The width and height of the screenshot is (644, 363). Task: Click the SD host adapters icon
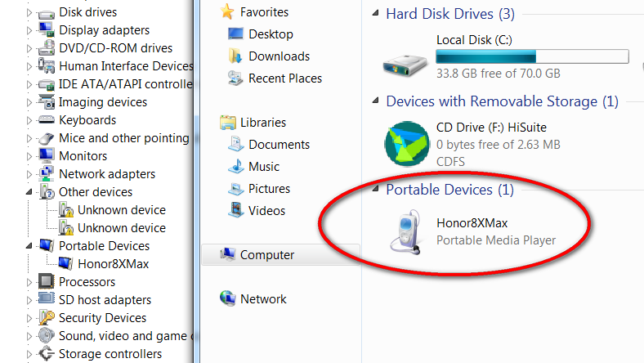pyautogui.click(x=46, y=298)
